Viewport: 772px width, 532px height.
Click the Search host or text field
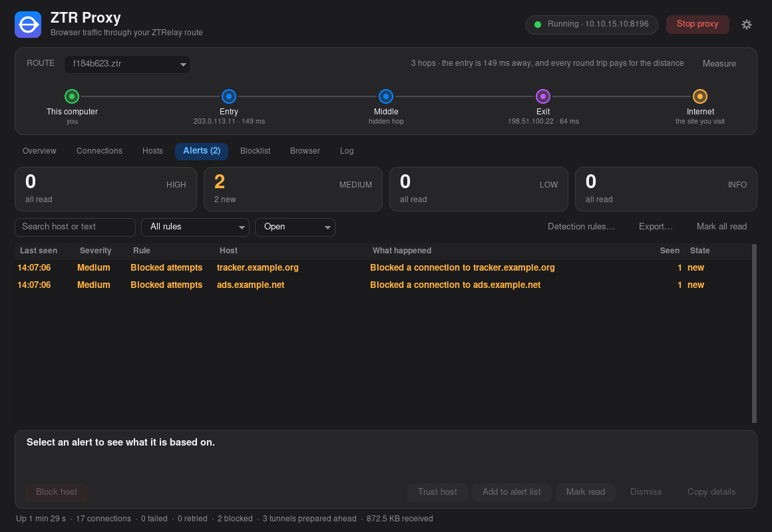pos(75,227)
